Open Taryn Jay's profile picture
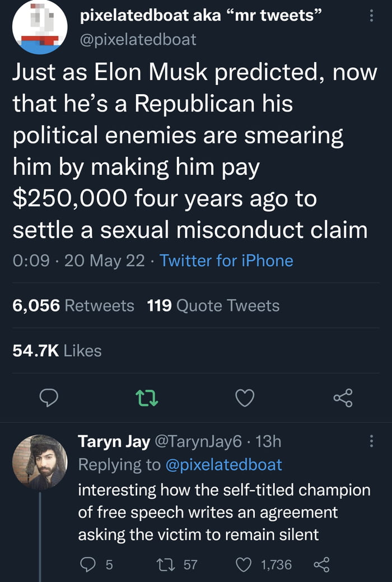This screenshot has height=582, width=392. pyautogui.click(x=40, y=462)
